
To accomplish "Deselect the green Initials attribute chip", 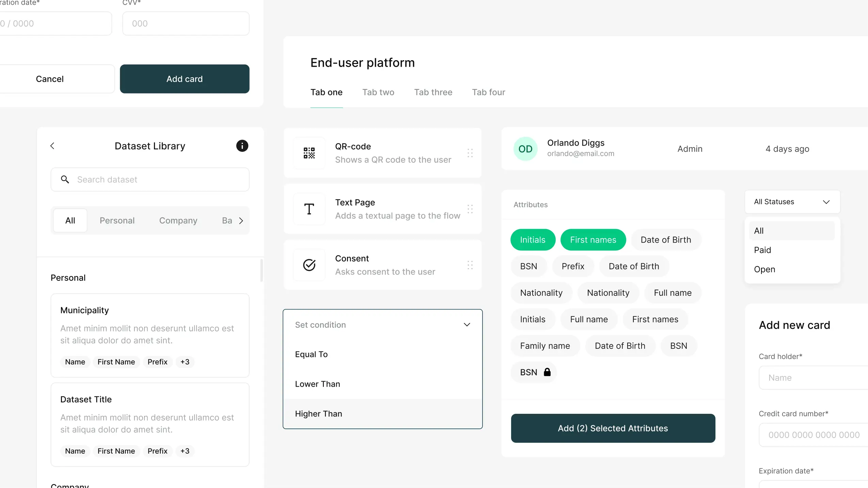I will [x=533, y=240].
